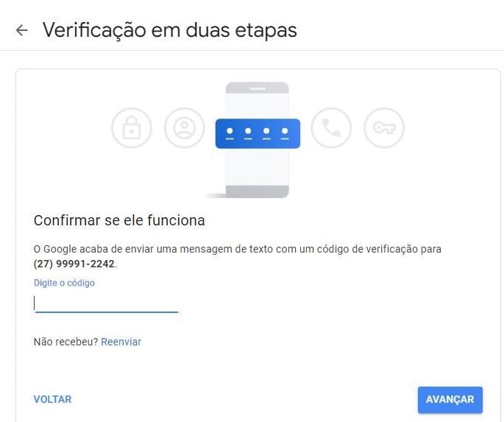
Task: Click the user profile circle icon
Action: [x=184, y=127]
